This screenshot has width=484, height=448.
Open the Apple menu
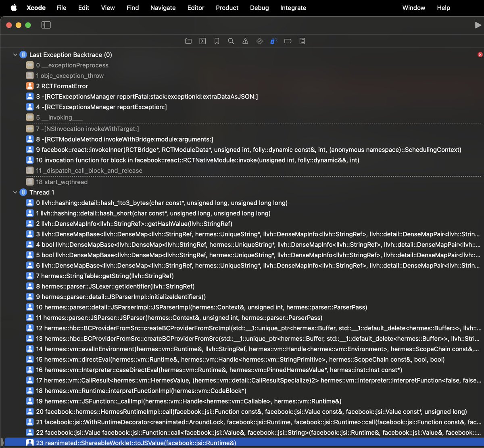tap(13, 8)
